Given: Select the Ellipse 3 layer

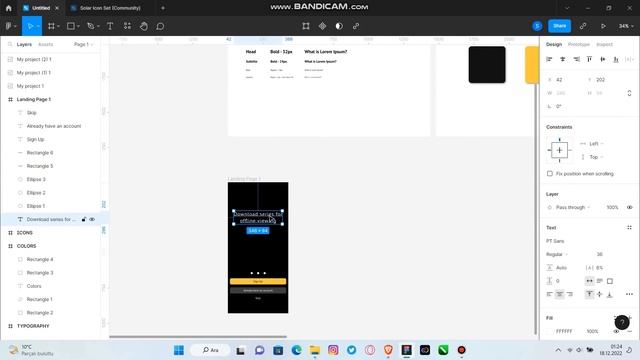Looking at the screenshot, I should (x=36, y=179).
